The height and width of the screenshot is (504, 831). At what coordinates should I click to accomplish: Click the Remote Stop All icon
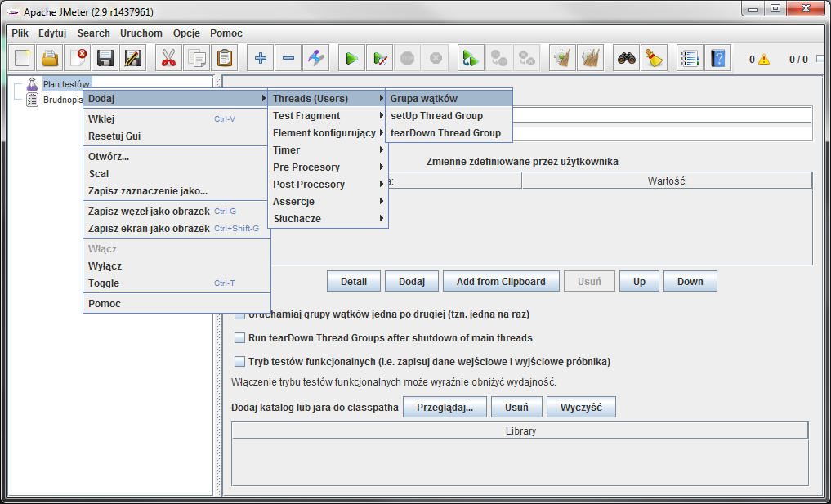499,58
